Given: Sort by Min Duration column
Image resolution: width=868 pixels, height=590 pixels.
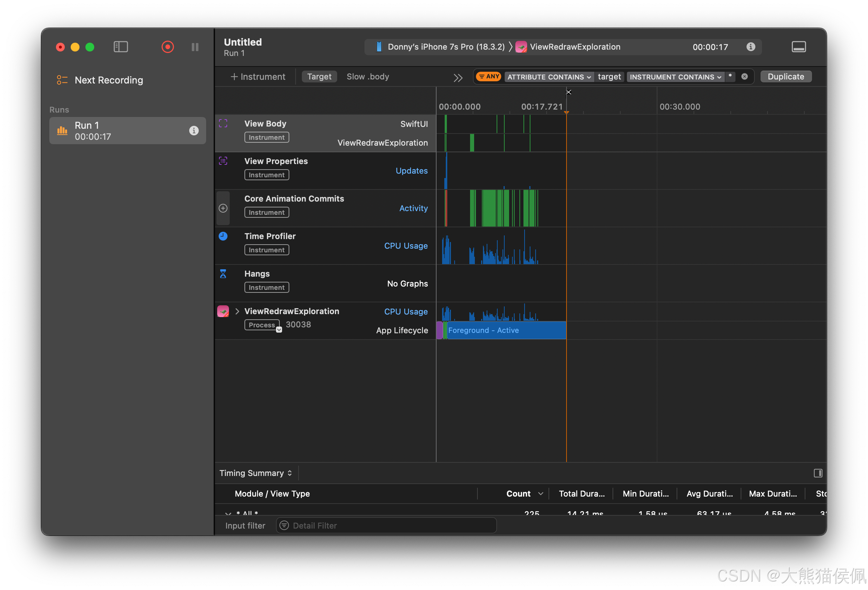Looking at the screenshot, I should (645, 494).
